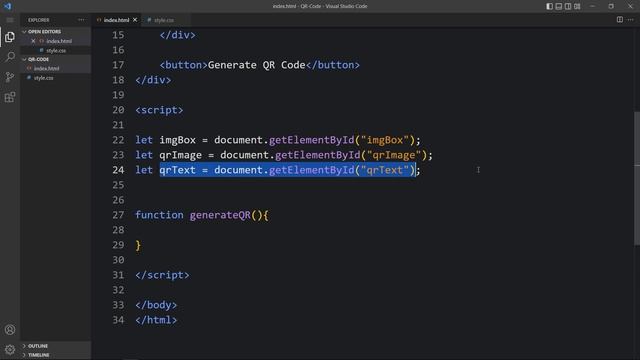Open the Extensions view

point(10,97)
